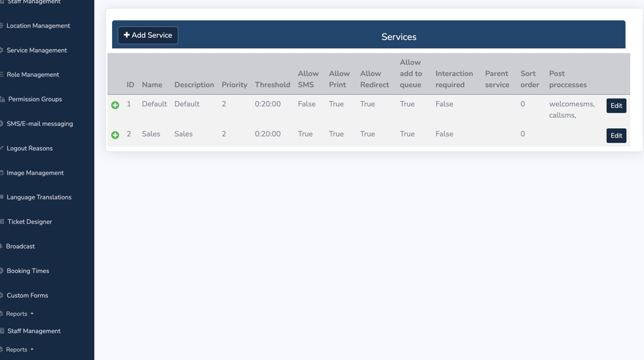Click the Priority column header
The image size is (644, 360).
coord(234,85)
